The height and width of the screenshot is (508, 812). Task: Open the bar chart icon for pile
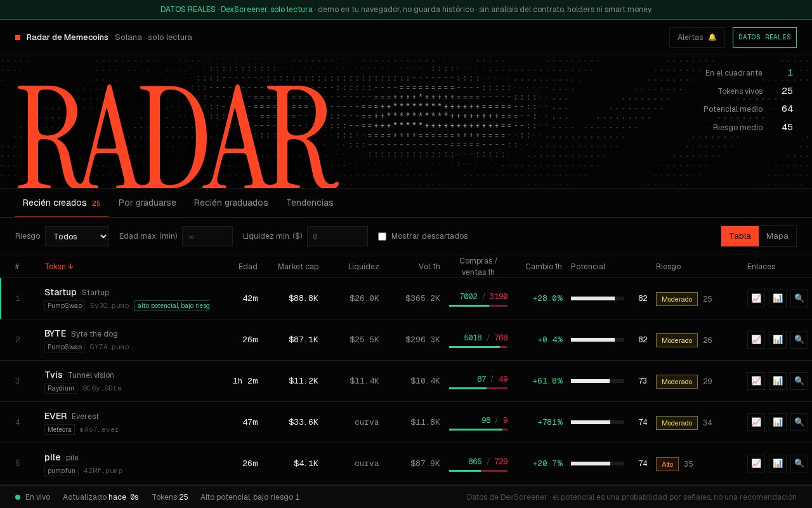point(778,464)
